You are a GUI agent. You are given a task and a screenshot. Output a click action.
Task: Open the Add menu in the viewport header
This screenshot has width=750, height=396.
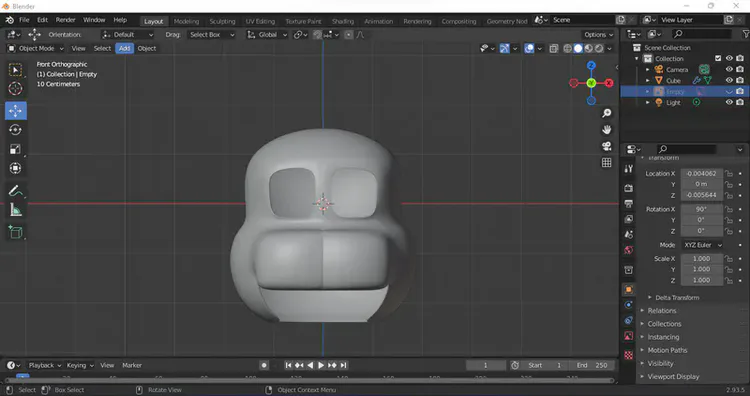(x=124, y=48)
